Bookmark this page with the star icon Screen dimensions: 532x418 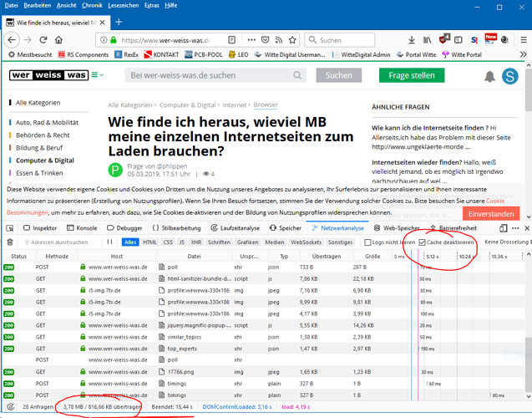292,40
